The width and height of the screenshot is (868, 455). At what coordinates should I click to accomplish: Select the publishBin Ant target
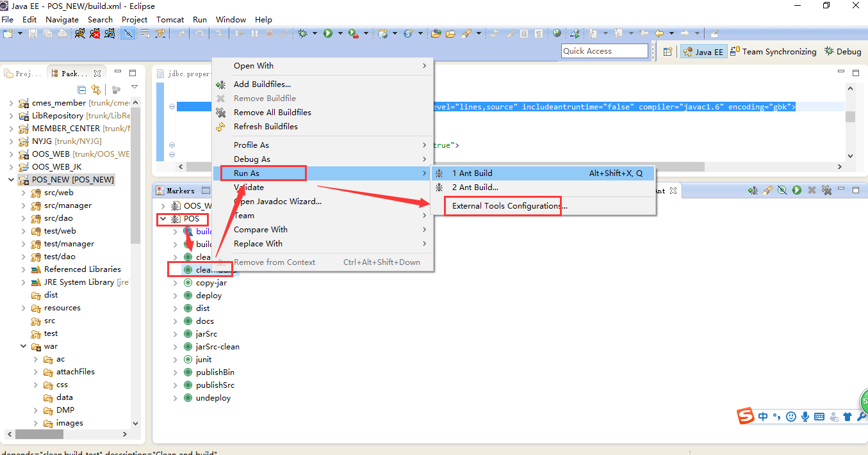(215, 372)
